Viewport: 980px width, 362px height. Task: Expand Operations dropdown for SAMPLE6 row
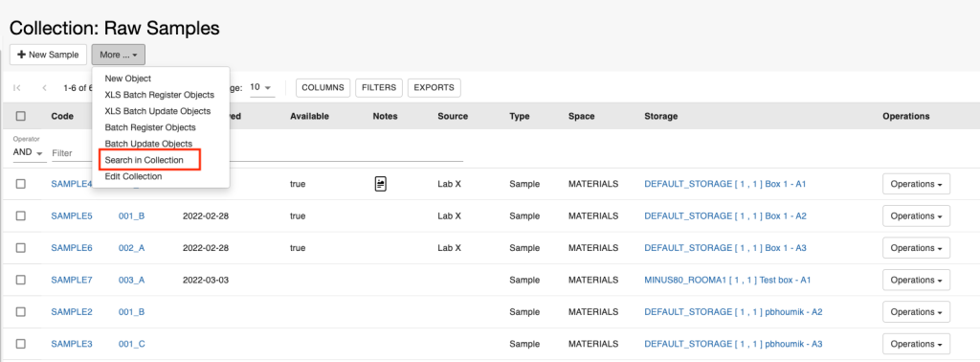916,248
